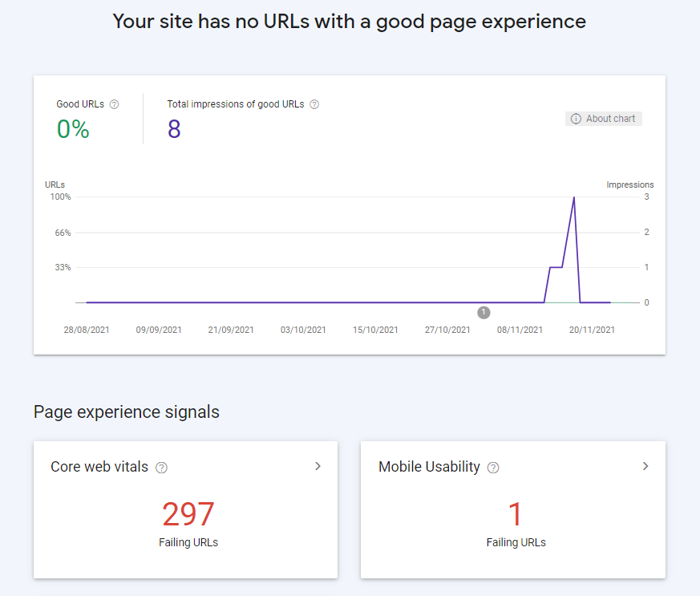
Task: Click the page title about good page experience
Action: pyautogui.click(x=349, y=22)
